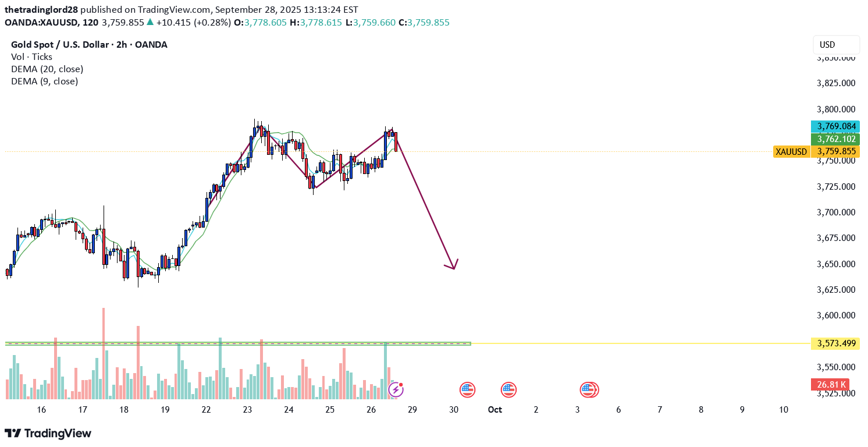Click the 3,700.000 price axis label

point(836,212)
